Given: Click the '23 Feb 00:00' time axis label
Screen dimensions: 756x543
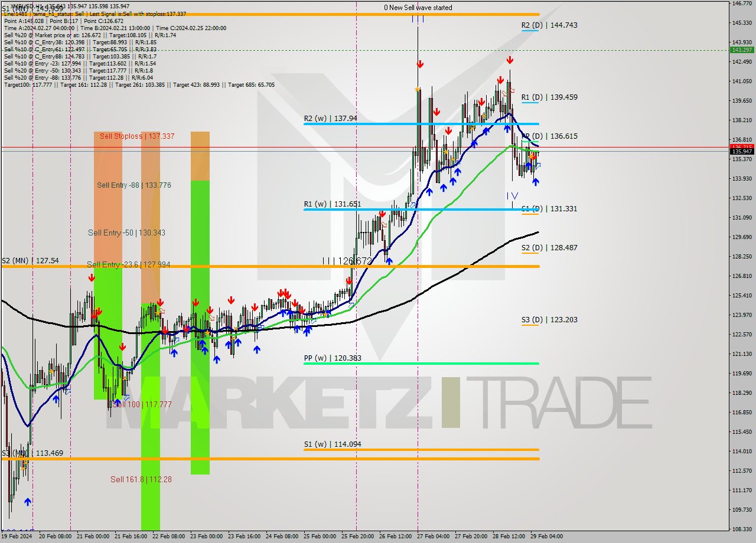Looking at the screenshot, I should click(207, 537).
